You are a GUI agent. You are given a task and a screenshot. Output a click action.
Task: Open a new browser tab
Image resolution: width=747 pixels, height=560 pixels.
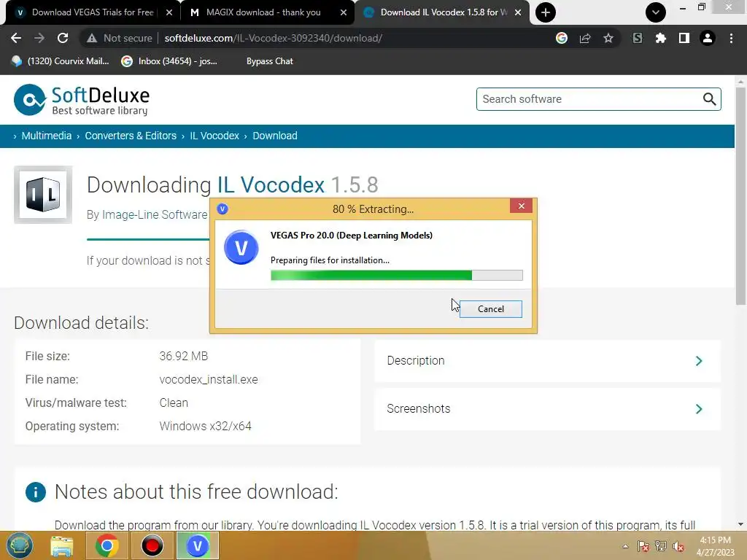pos(546,12)
